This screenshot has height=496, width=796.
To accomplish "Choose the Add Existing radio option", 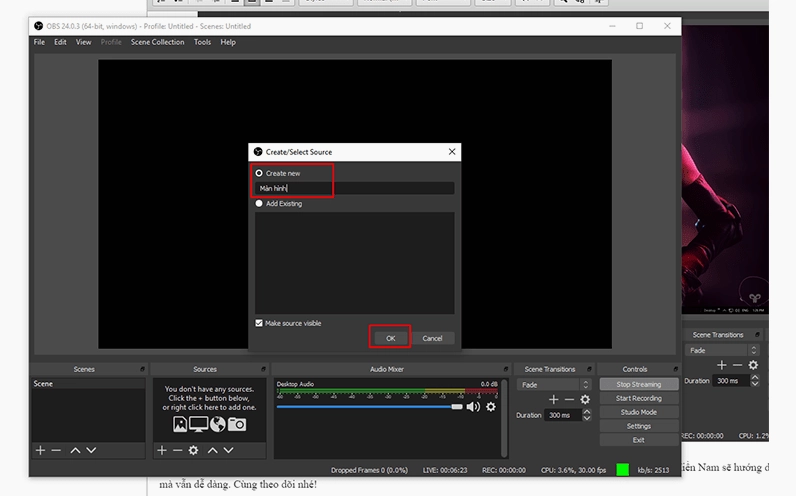I will pos(259,203).
